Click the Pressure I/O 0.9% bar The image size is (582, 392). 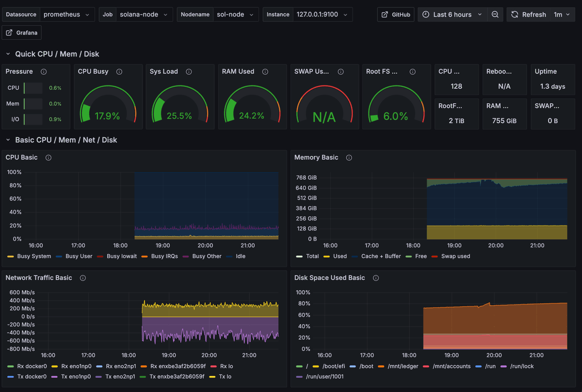click(x=33, y=119)
